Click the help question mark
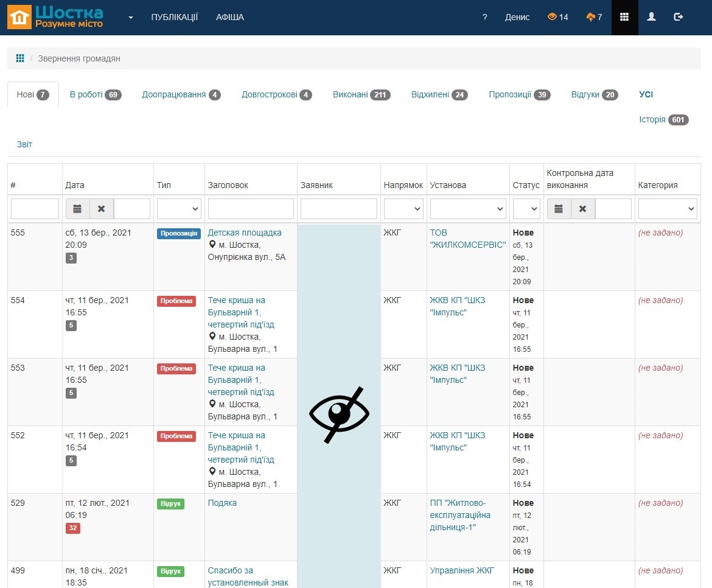Image resolution: width=712 pixels, height=588 pixels. coord(484,17)
